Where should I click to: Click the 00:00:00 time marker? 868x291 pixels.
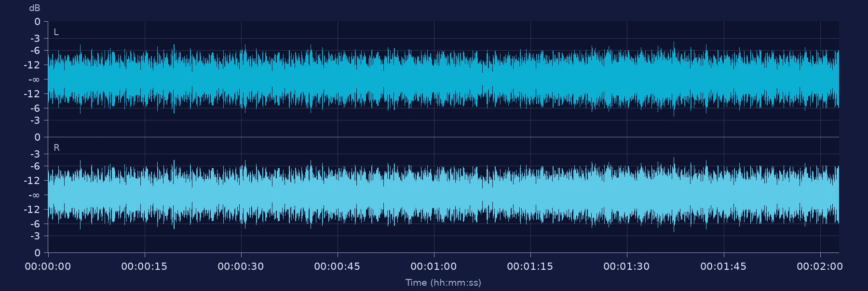[48, 266]
